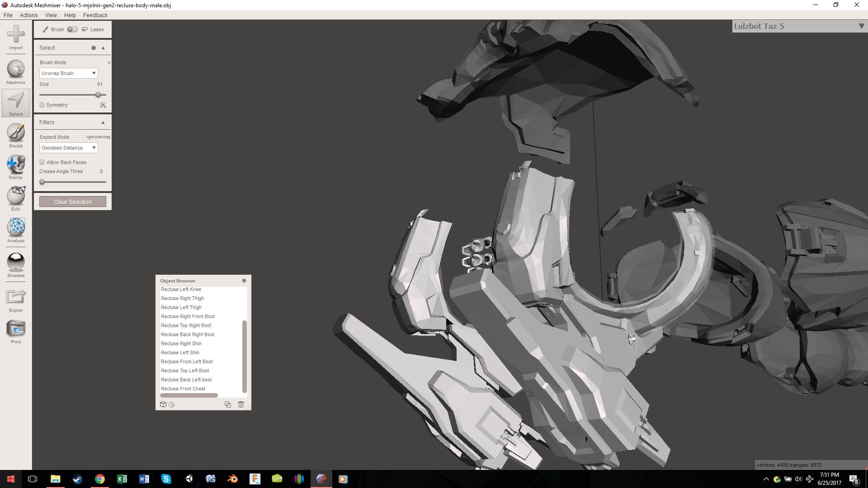This screenshot has width=868, height=488.
Task: Open Select panel settings gear
Action: [x=94, y=48]
